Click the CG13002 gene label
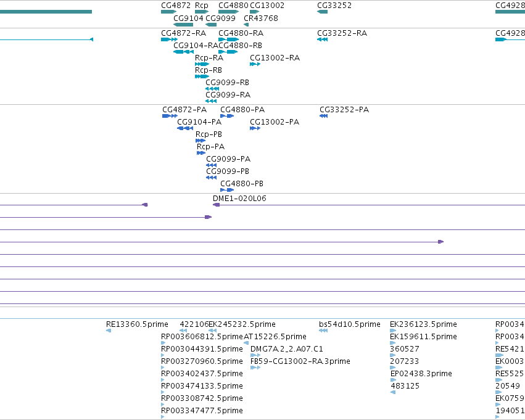 (x=267, y=6)
